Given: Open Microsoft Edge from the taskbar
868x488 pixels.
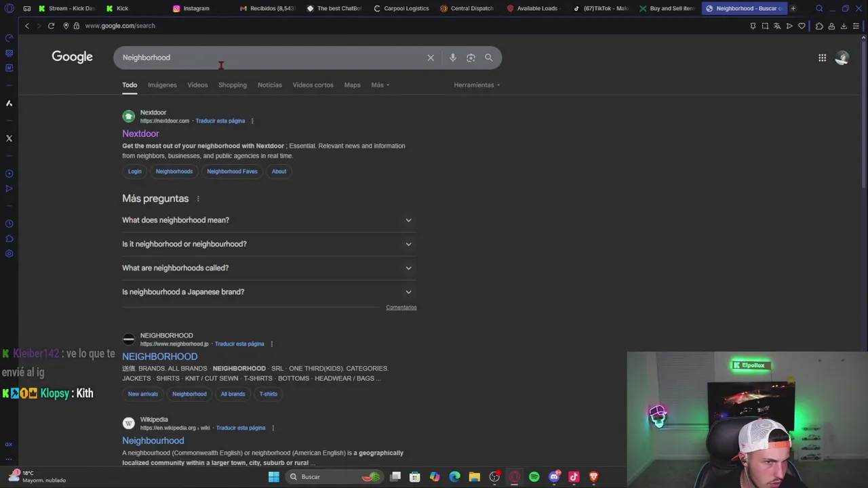Looking at the screenshot, I should 454,477.
